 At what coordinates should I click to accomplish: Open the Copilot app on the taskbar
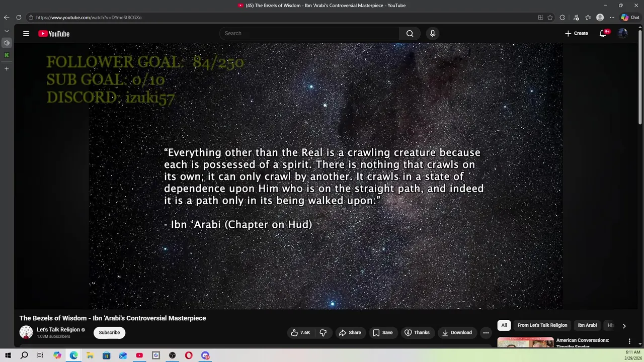point(57,355)
